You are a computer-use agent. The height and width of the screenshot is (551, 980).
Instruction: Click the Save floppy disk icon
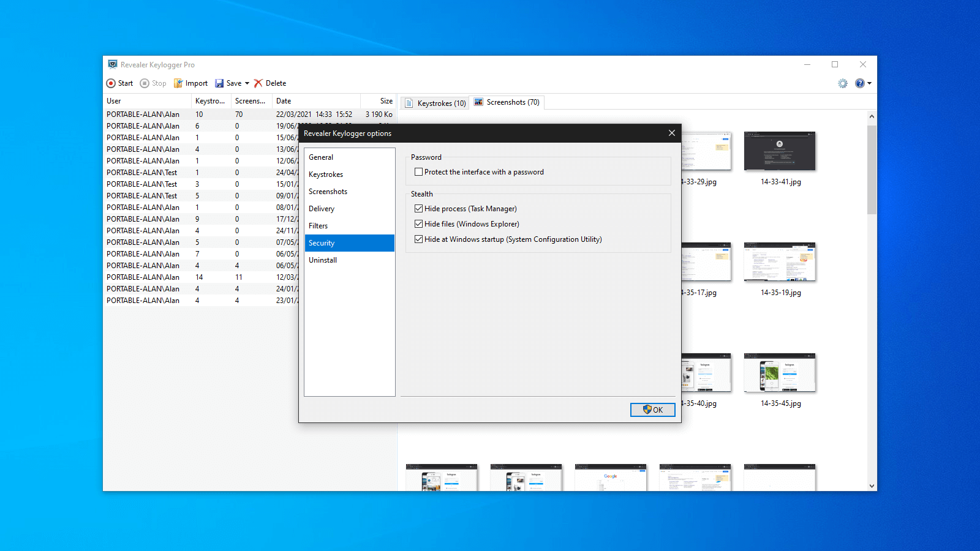(219, 83)
